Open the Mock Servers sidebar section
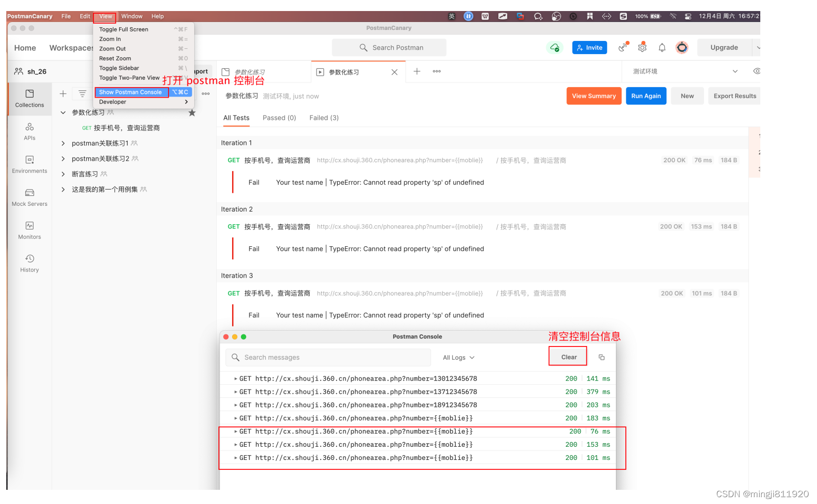The height and width of the screenshot is (504, 817). pos(29,197)
